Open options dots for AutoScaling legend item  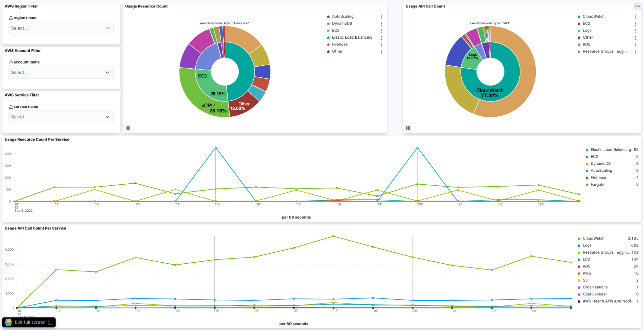381,16
